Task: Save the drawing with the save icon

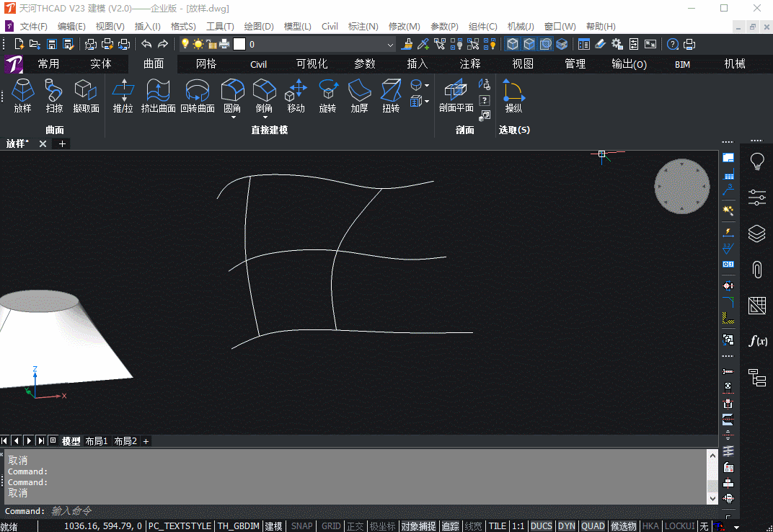Action: tap(52, 45)
